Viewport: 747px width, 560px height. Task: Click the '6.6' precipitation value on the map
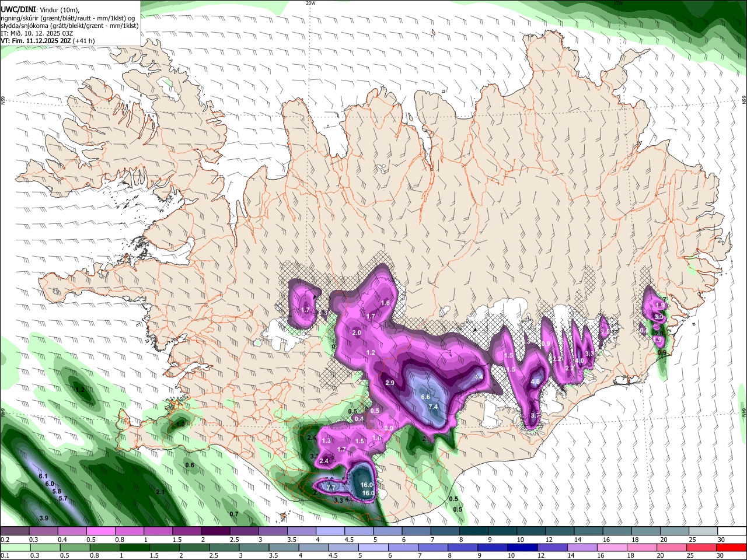coord(425,397)
